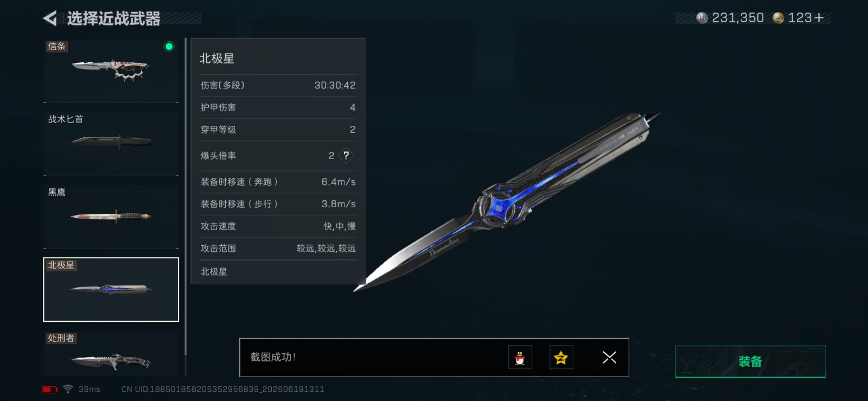Select the 战术匕首 weapon in the list

coord(111,143)
